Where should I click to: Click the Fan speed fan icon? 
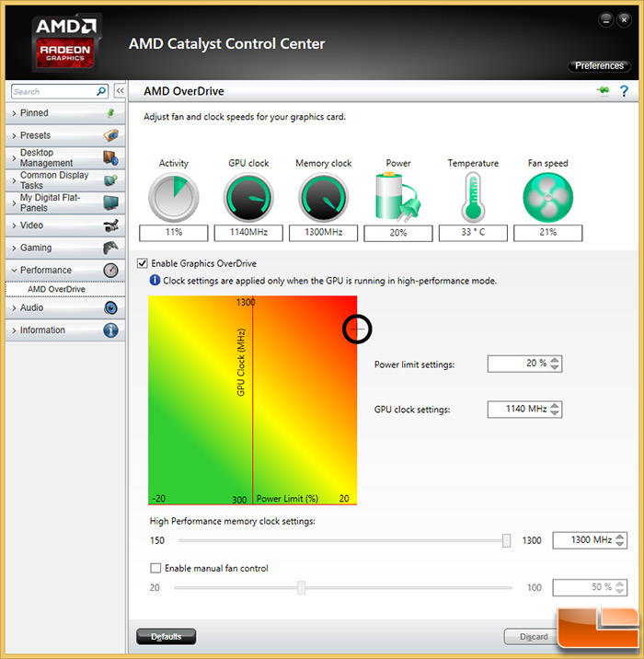[x=547, y=198]
